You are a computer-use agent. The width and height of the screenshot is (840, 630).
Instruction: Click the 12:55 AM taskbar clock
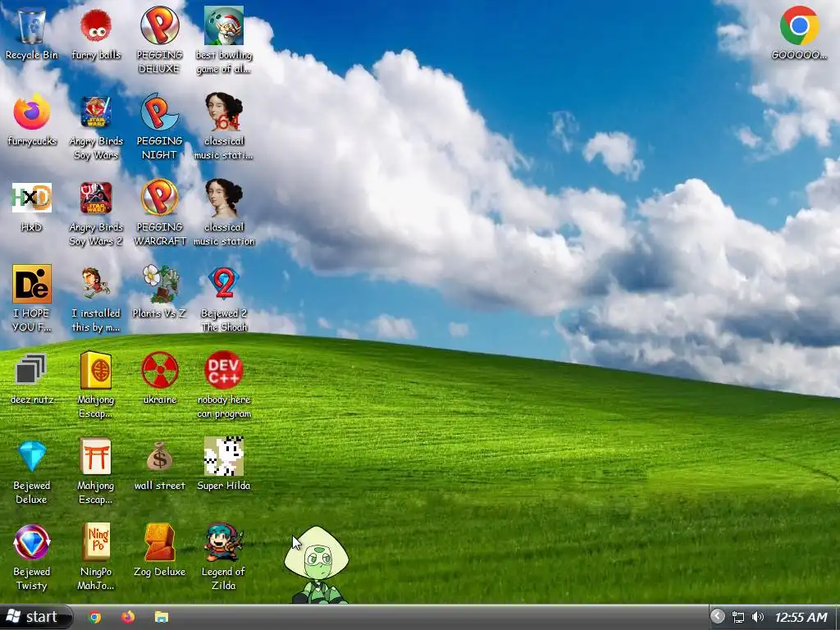click(x=801, y=618)
